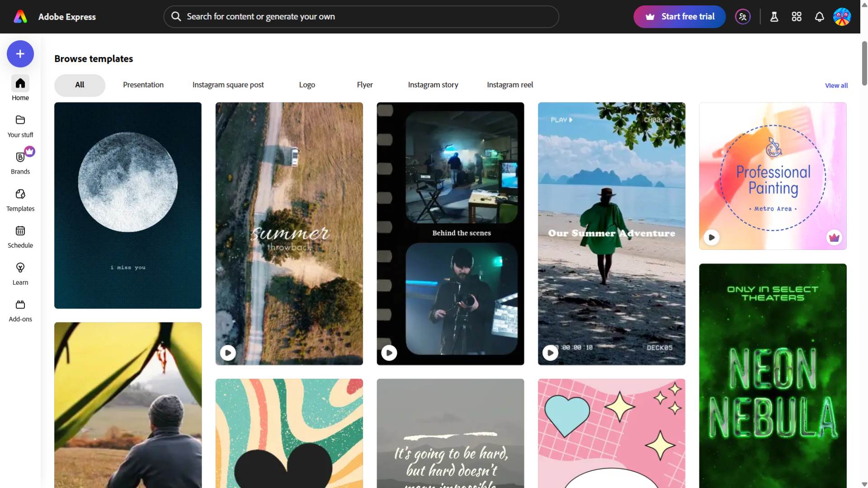
Task: Open the invite people icon
Action: click(x=743, y=17)
